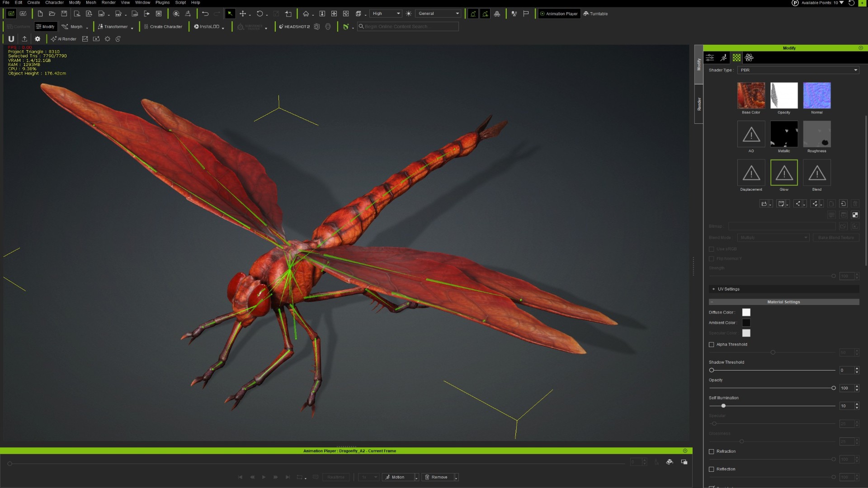This screenshot has width=868, height=488.
Task: Click the Create Character button
Action: pyautogui.click(x=163, y=27)
